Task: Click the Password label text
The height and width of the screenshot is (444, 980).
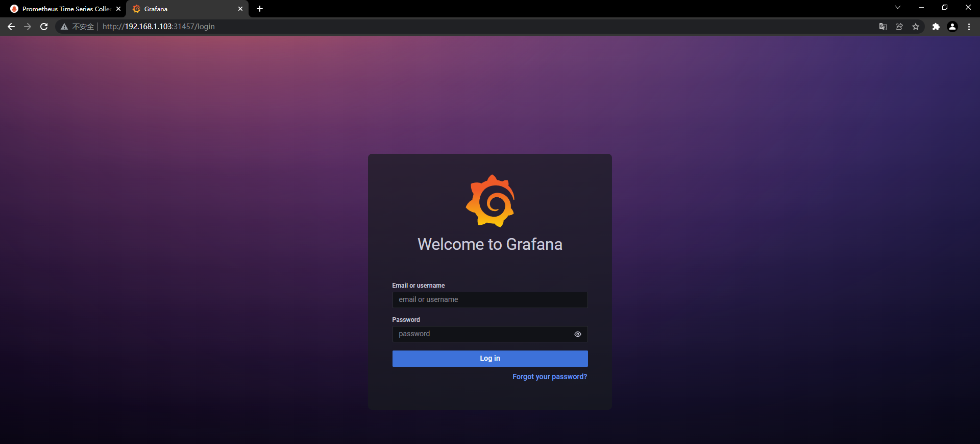Action: point(406,320)
